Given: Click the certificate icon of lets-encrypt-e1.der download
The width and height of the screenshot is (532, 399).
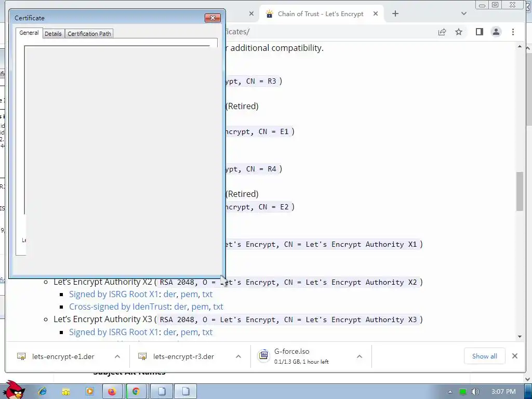Looking at the screenshot, I should (x=21, y=356).
